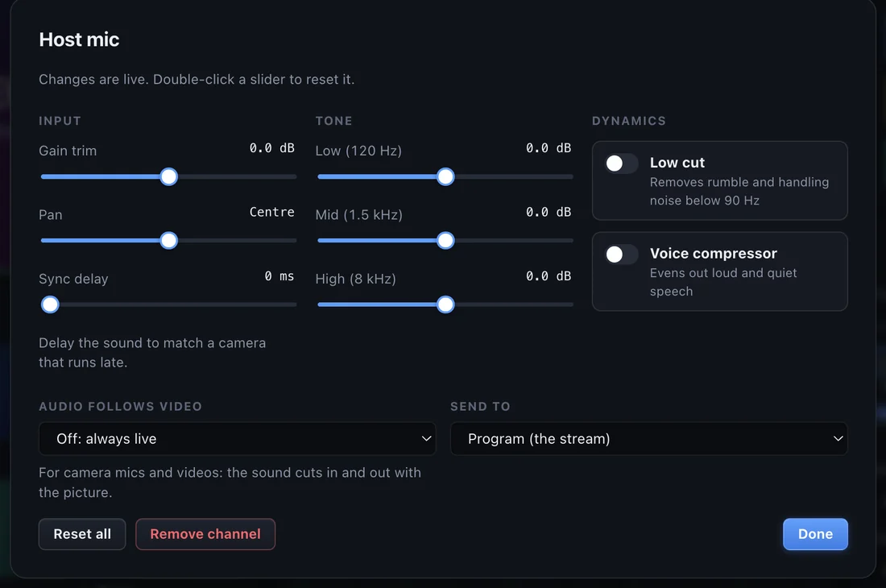Click the Mid (1.5 kHz) label

coord(358,215)
